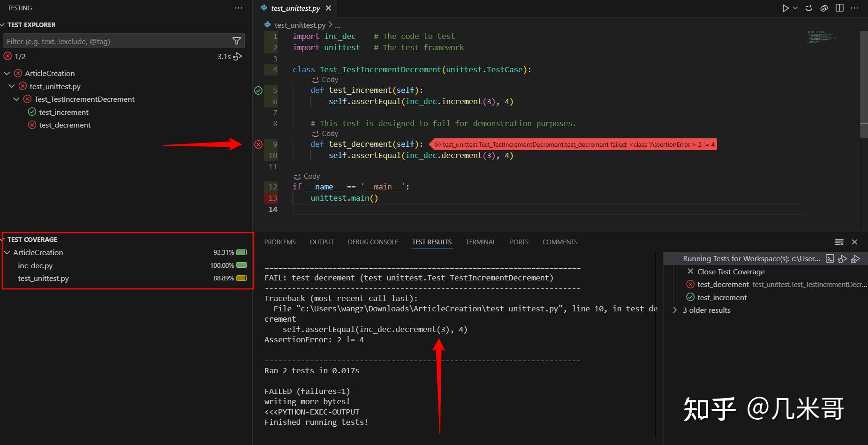The height and width of the screenshot is (445, 868).
Task: Switch to the PORTS tab
Action: tap(519, 242)
